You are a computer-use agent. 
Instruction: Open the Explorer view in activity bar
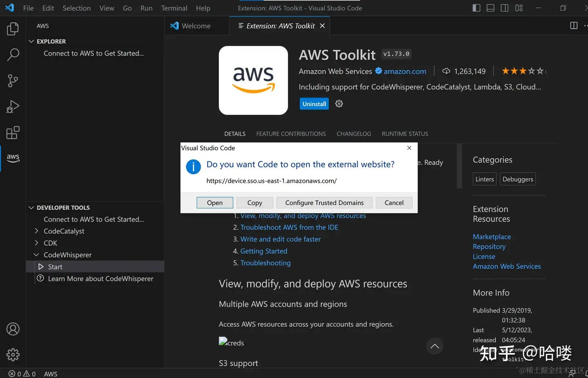(x=13, y=29)
